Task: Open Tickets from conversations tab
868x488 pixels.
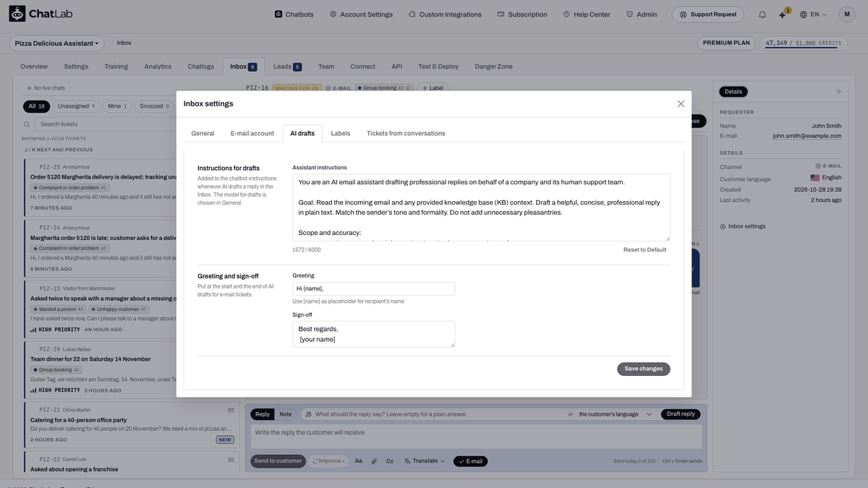Action: (406, 134)
